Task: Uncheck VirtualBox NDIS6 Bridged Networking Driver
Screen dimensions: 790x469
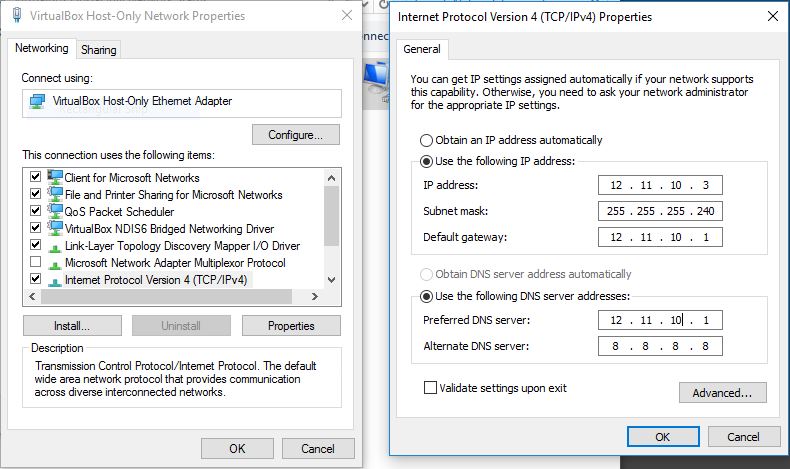Action: 35,228
